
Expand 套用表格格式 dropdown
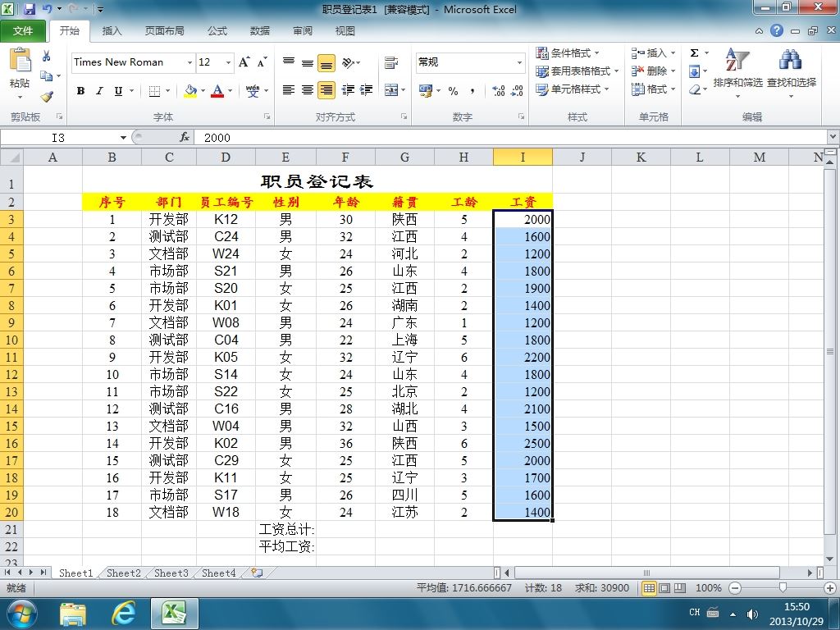click(616, 71)
